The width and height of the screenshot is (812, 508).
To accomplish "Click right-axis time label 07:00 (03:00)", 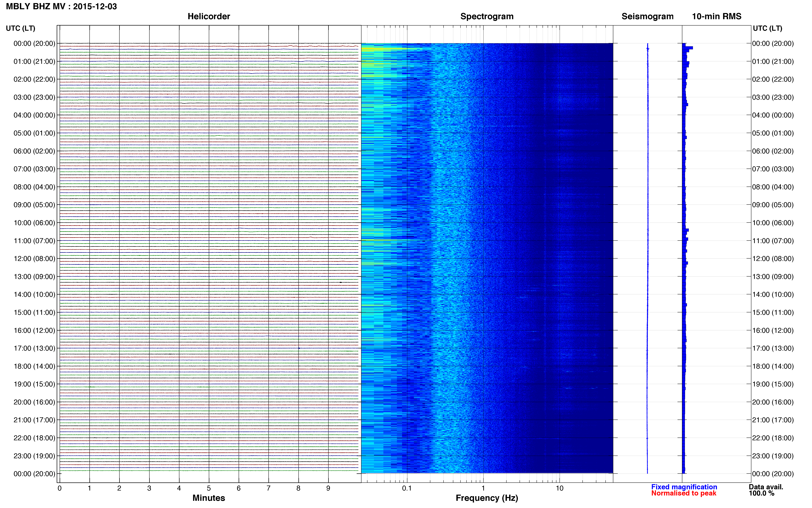I will [773, 169].
